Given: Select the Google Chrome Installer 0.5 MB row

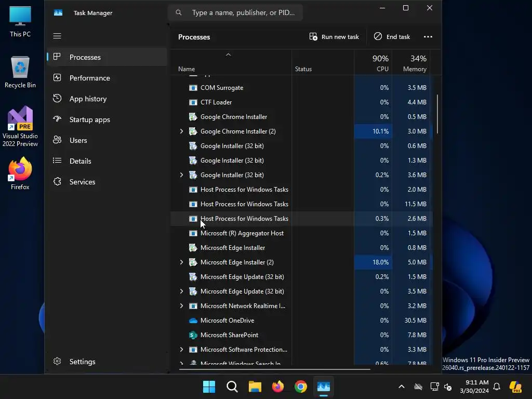Looking at the screenshot, I should 301,117.
